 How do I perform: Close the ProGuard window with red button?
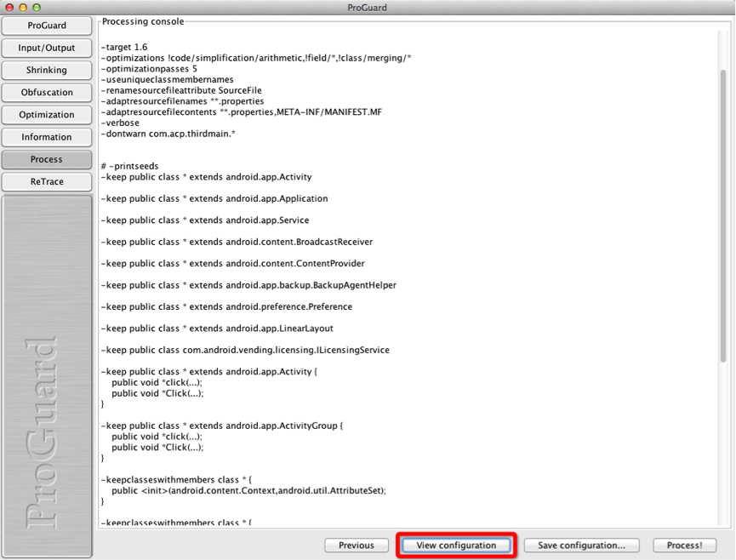click(x=9, y=8)
